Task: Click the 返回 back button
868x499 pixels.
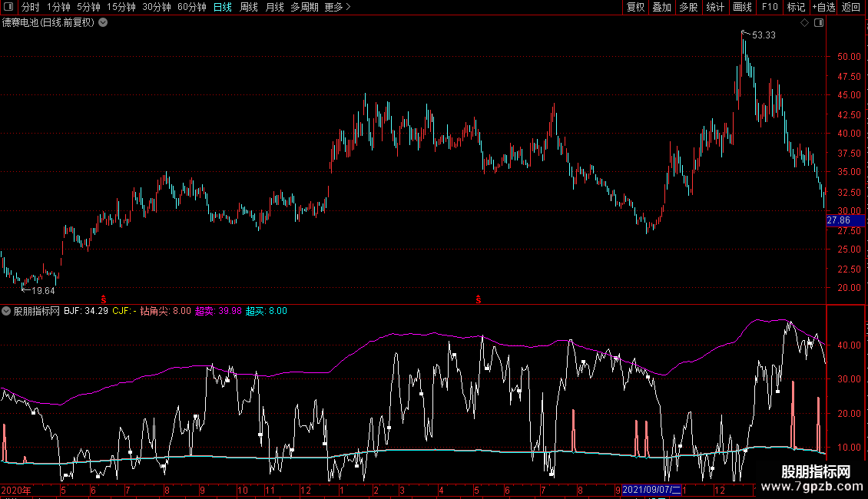Action: coord(851,7)
